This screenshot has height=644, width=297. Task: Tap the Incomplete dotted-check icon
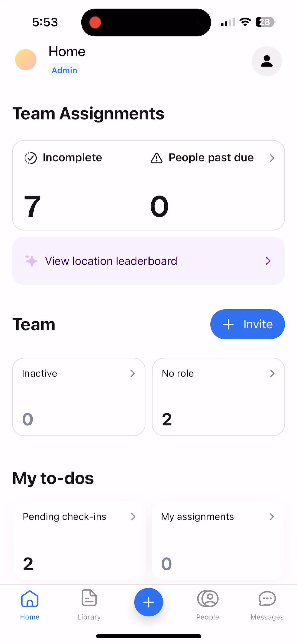[31, 158]
